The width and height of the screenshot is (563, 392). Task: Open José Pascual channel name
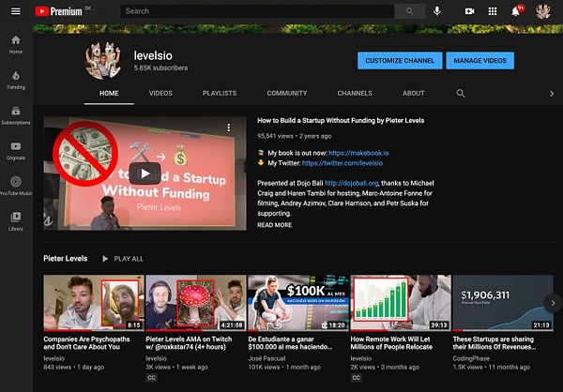coord(266,358)
